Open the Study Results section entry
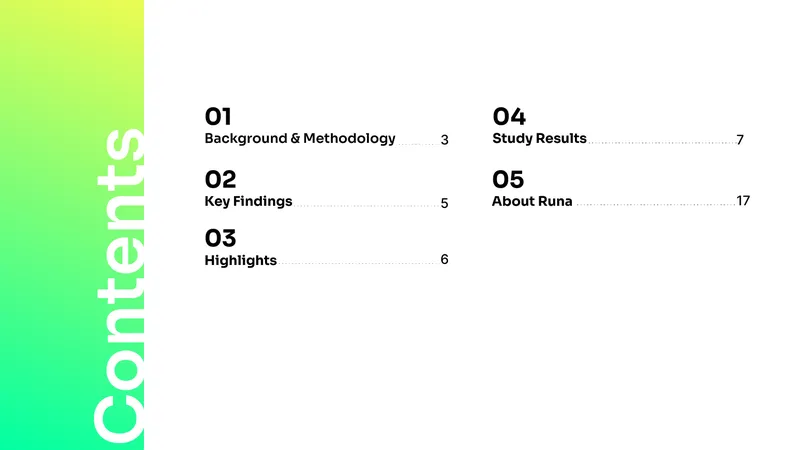800x450 pixels. tap(539, 138)
